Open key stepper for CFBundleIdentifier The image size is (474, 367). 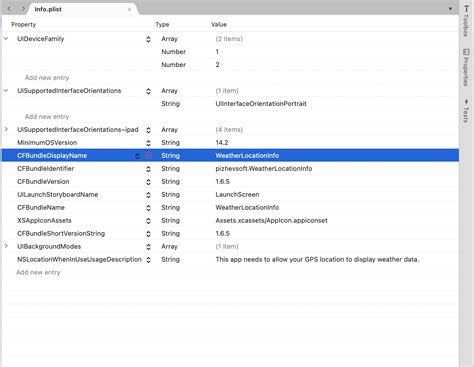148,169
